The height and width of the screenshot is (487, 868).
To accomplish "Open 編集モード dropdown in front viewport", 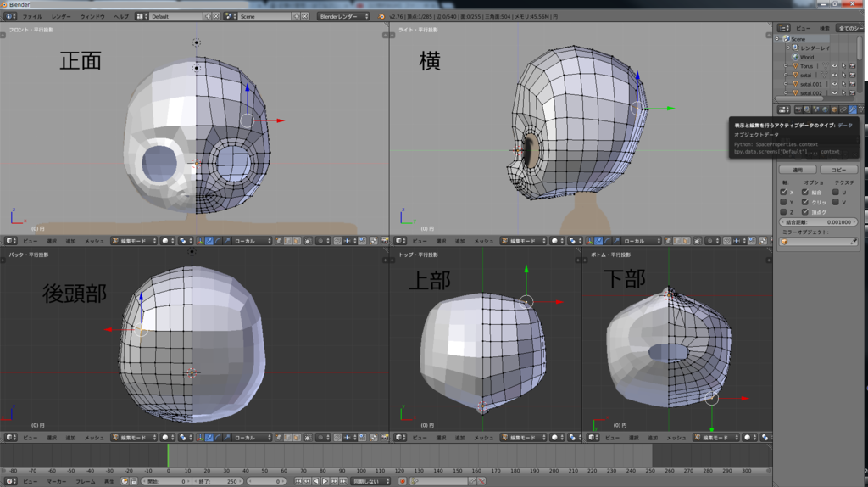I will [x=134, y=241].
